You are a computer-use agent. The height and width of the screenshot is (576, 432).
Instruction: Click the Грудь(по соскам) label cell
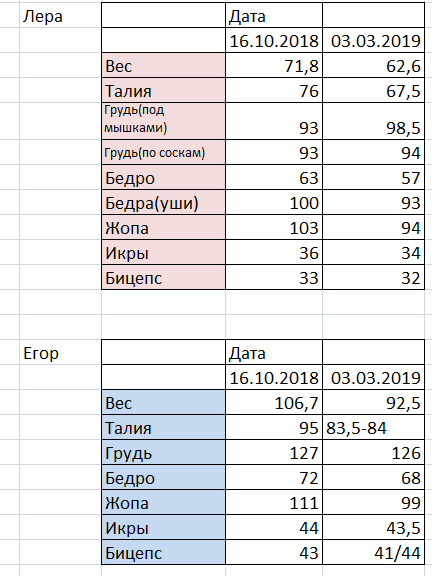click(163, 152)
